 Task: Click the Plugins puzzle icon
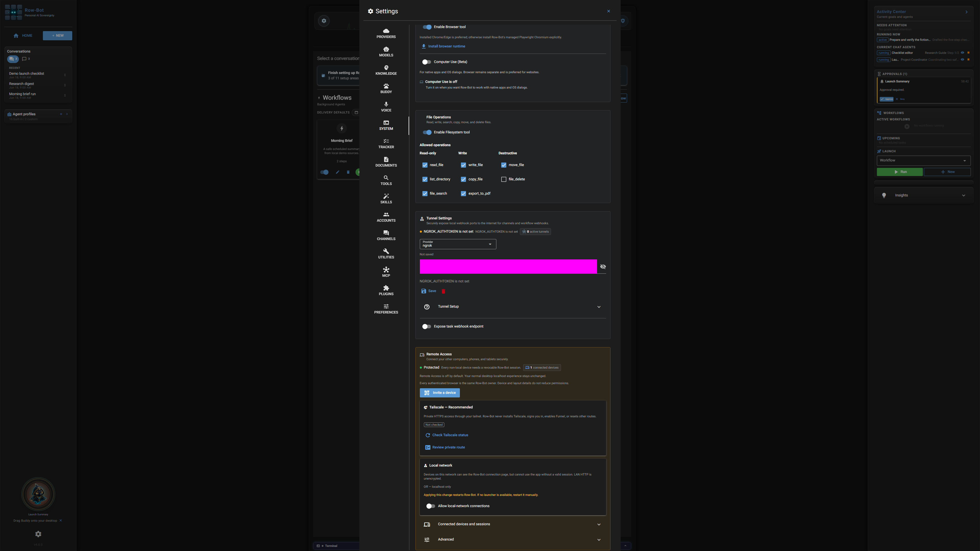[386, 288]
